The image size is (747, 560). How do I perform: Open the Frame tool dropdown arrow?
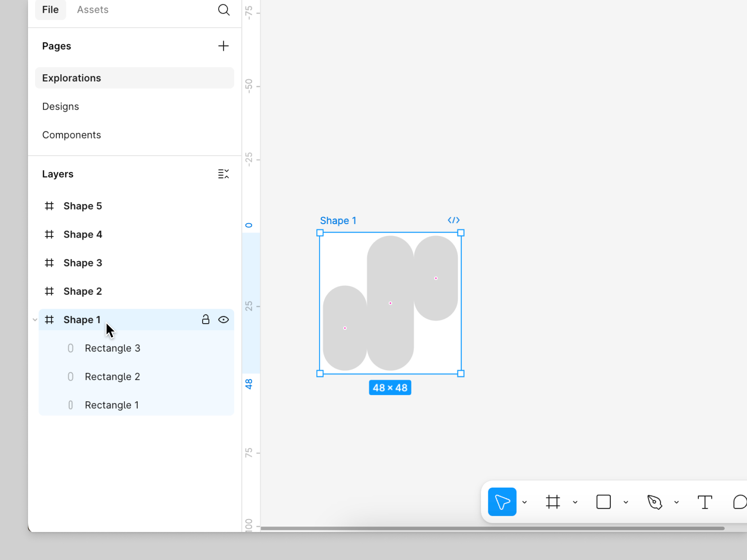(x=575, y=502)
